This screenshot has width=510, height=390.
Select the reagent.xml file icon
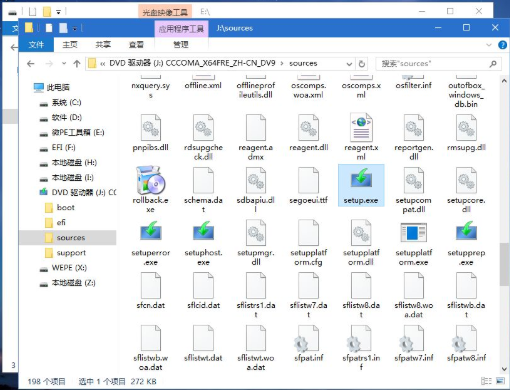[x=361, y=127]
